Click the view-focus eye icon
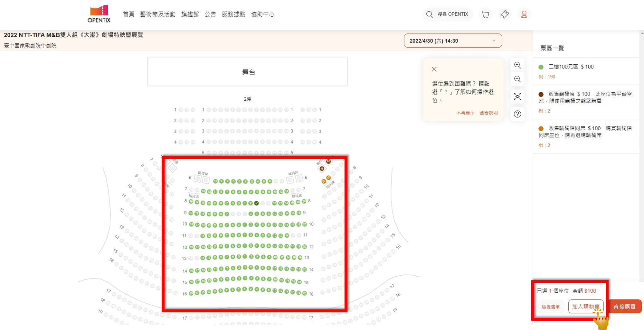This screenshot has height=330, width=644. tap(517, 96)
